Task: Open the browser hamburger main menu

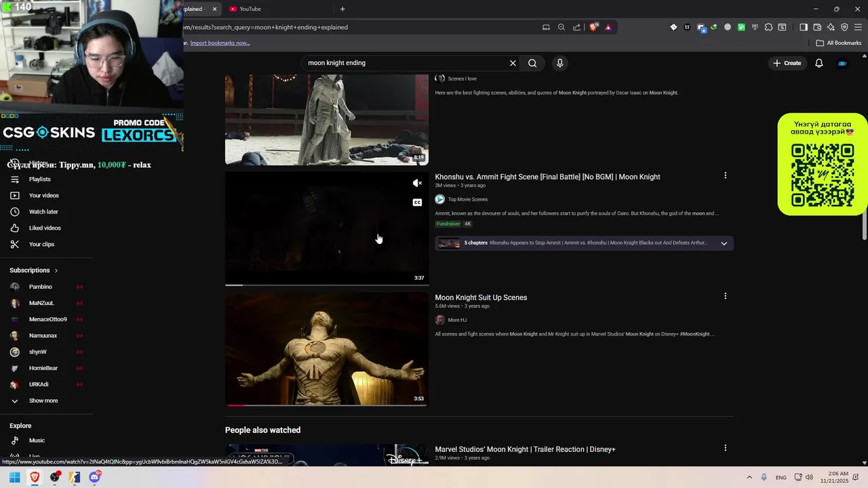Action: tap(858, 27)
